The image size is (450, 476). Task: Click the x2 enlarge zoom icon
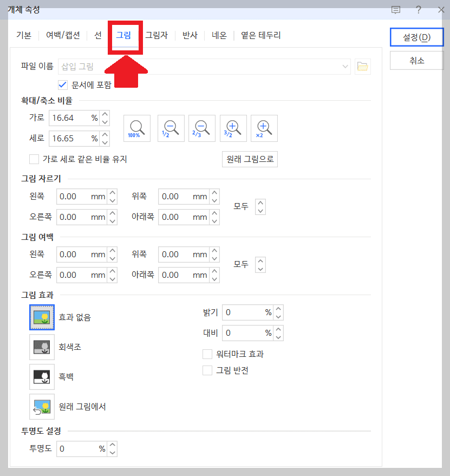(265, 128)
